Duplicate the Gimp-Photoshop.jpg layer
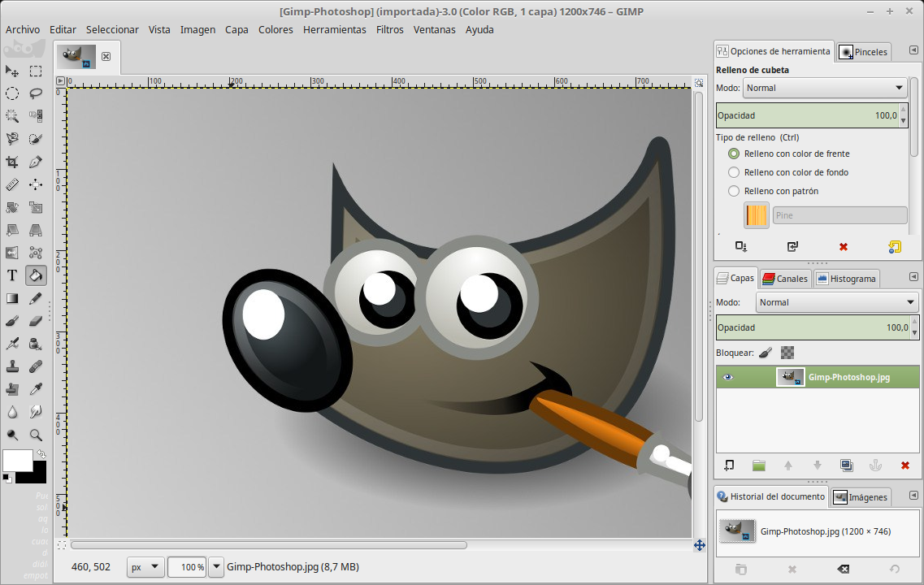Screen dimensions: 924x585 click(x=846, y=466)
